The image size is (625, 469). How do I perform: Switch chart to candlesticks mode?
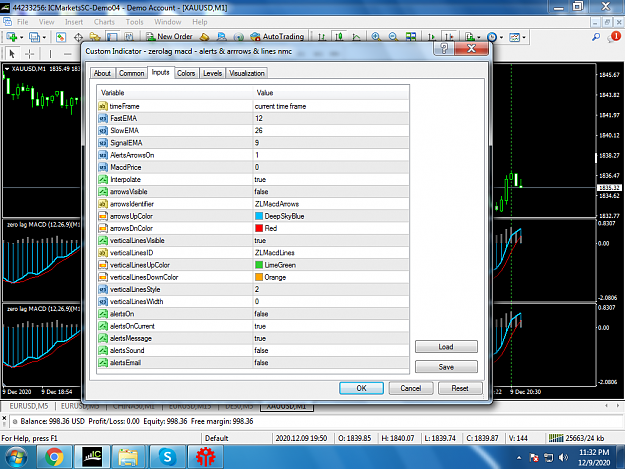[339, 37]
